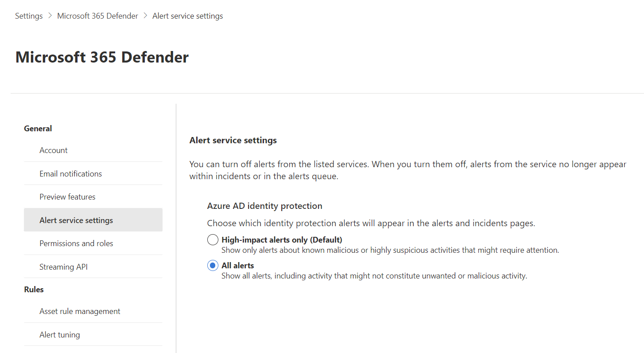The height and width of the screenshot is (353, 644).
Task: Open Email notifications settings
Action: (x=70, y=173)
